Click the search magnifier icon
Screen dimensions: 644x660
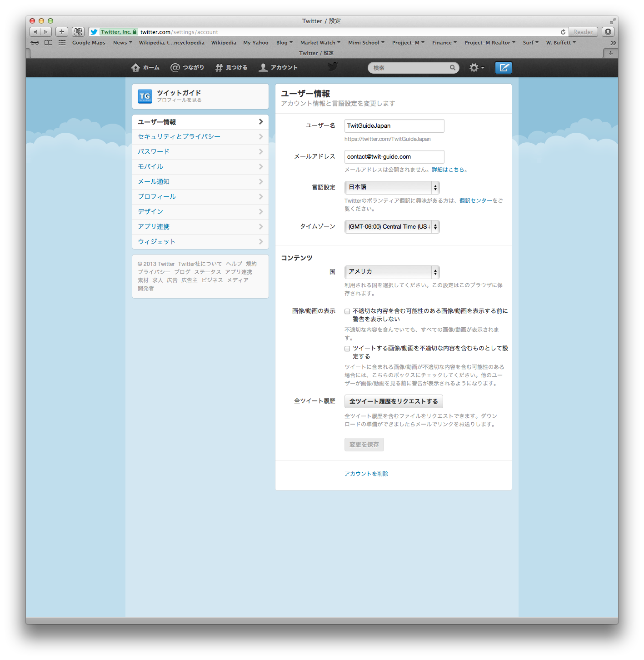click(x=453, y=68)
